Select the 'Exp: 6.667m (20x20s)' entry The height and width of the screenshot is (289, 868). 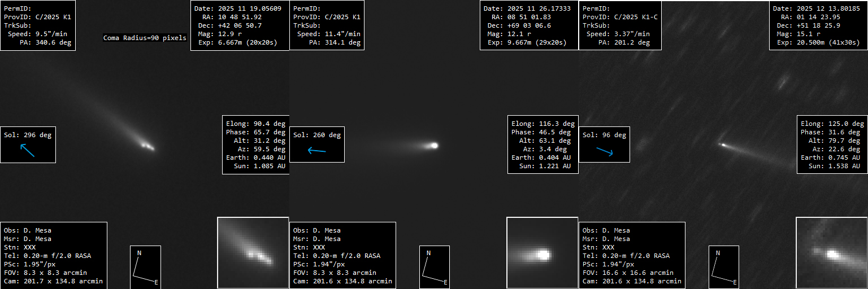click(237, 42)
